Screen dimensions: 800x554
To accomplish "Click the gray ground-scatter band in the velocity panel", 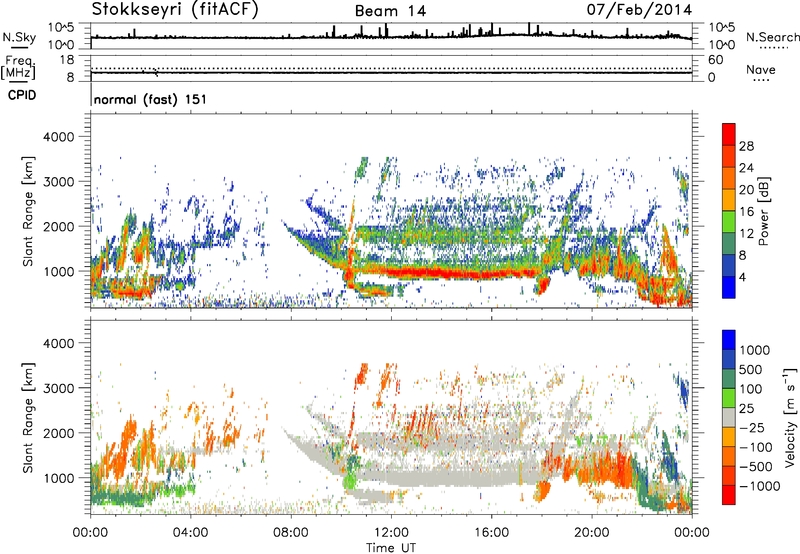I will tap(444, 479).
